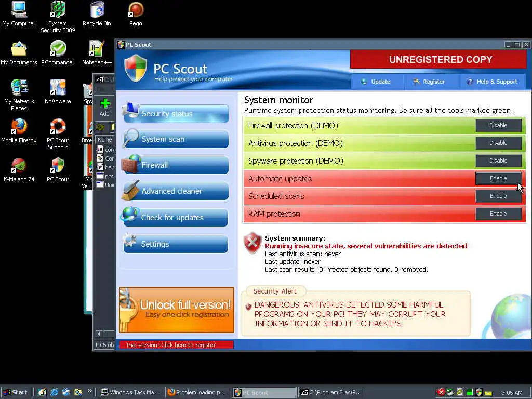Click the red shield system summary icon

tap(252, 243)
